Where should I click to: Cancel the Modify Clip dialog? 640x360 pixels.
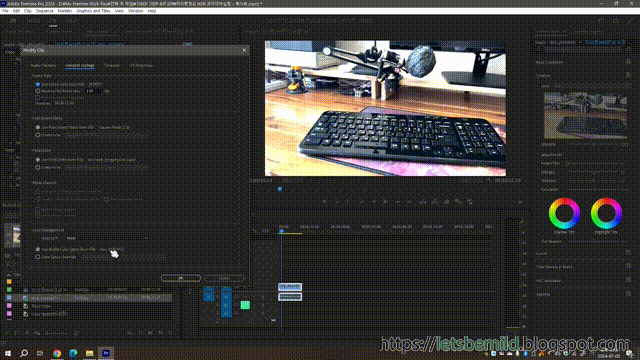pyautogui.click(x=224, y=278)
